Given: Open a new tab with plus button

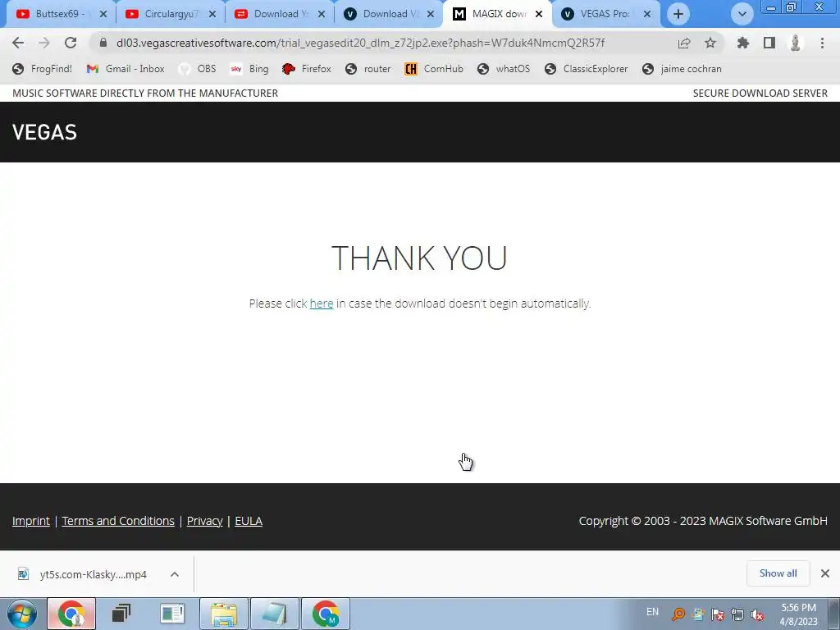Looking at the screenshot, I should [x=678, y=14].
